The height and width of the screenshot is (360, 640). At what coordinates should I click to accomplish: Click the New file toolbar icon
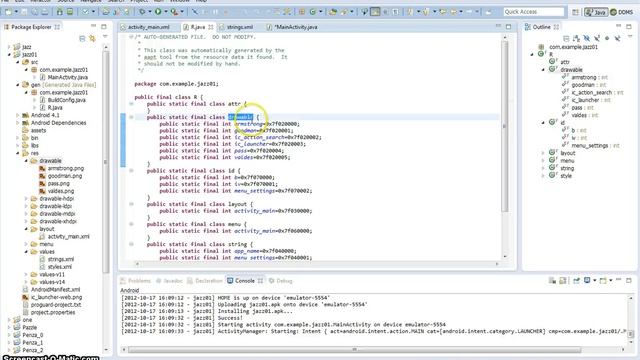(x=8, y=12)
